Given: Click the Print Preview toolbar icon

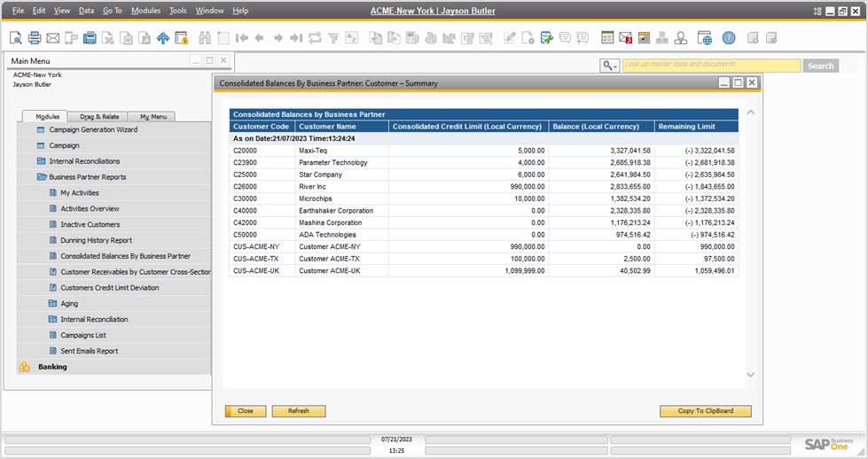Looking at the screenshot, I should click(x=16, y=38).
